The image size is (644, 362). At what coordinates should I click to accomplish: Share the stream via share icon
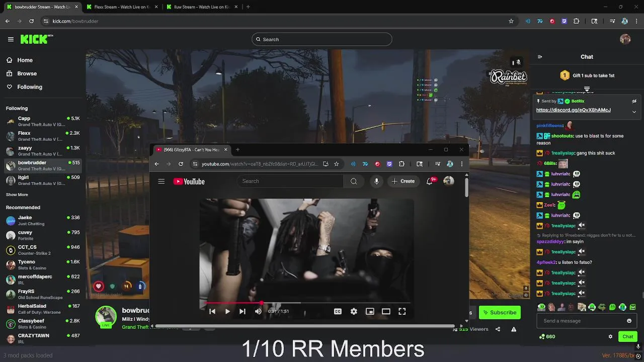498,329
